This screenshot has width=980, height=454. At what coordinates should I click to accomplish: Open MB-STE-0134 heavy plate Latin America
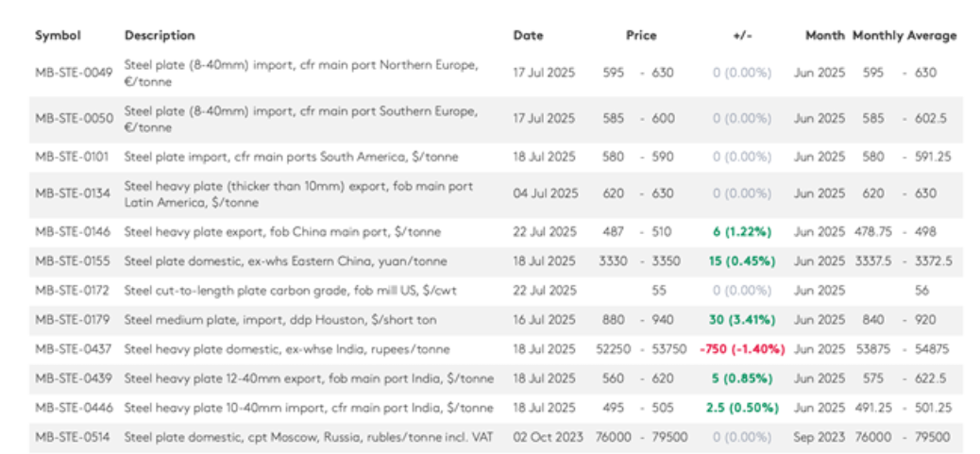[74, 194]
